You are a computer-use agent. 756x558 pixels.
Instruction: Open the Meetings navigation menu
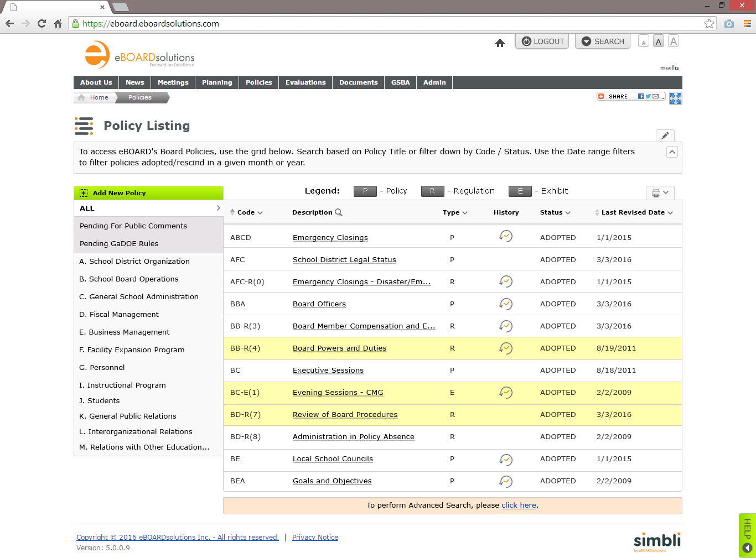tap(173, 82)
